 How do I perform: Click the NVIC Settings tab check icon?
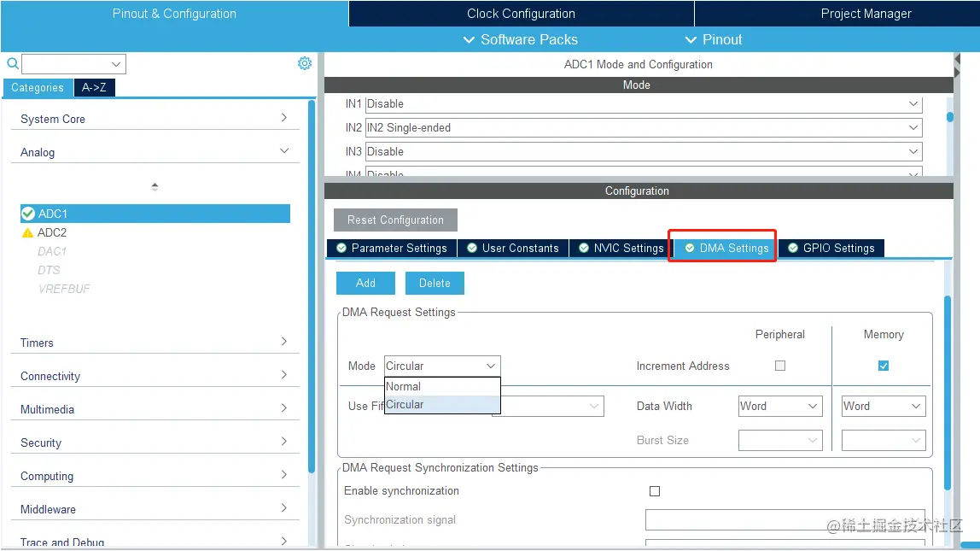pyautogui.click(x=584, y=248)
